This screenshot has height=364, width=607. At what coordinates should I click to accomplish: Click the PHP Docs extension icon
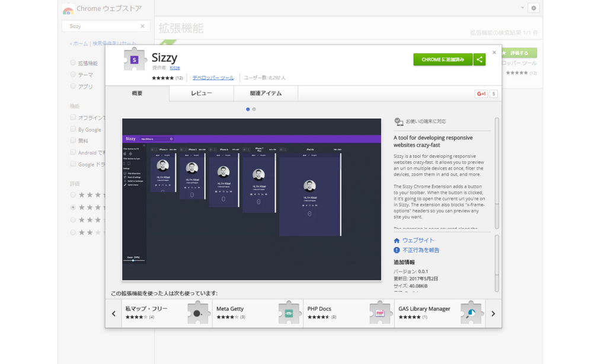(x=380, y=313)
